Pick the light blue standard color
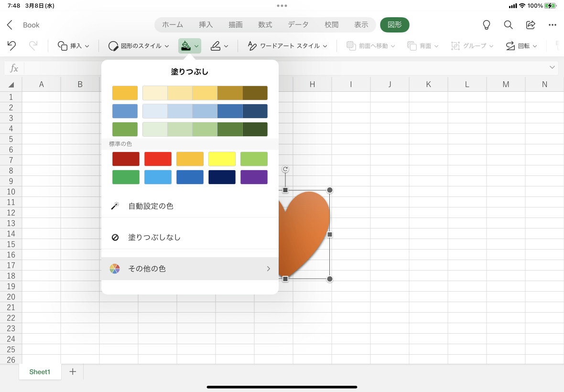 pyautogui.click(x=158, y=177)
